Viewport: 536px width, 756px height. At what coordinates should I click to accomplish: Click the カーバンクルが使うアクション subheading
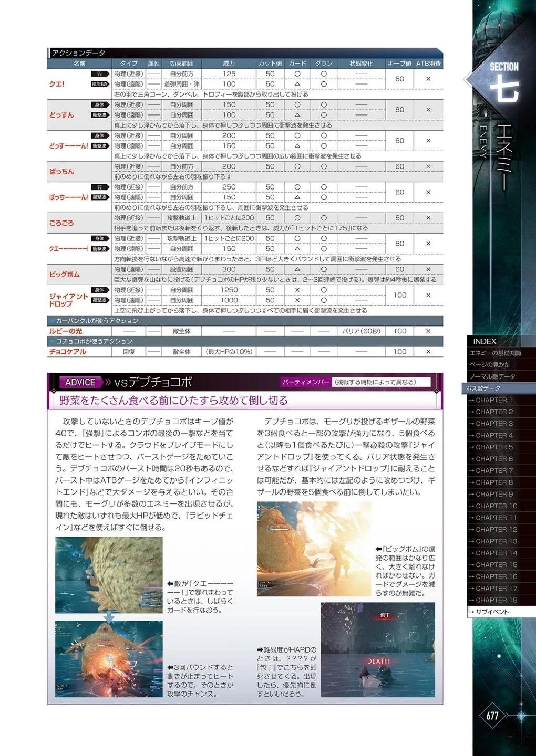point(97,321)
